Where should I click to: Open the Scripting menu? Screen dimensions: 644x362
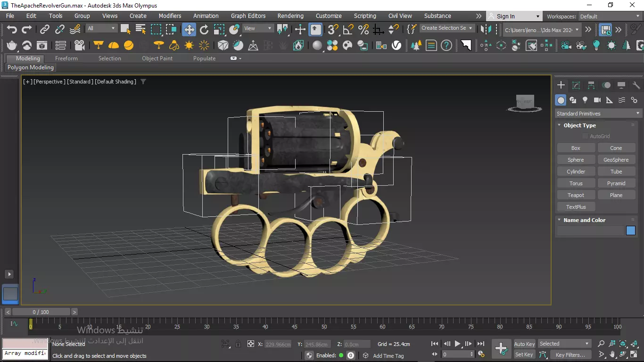point(365,16)
